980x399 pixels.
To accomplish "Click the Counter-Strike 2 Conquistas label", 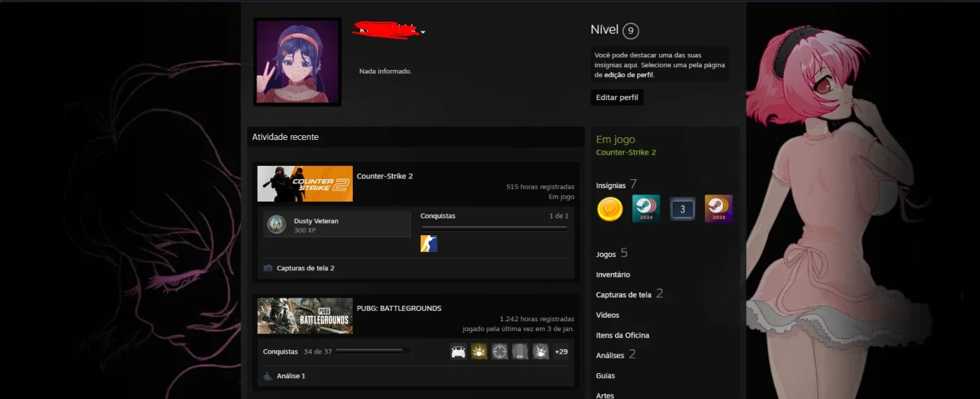I will coord(437,216).
